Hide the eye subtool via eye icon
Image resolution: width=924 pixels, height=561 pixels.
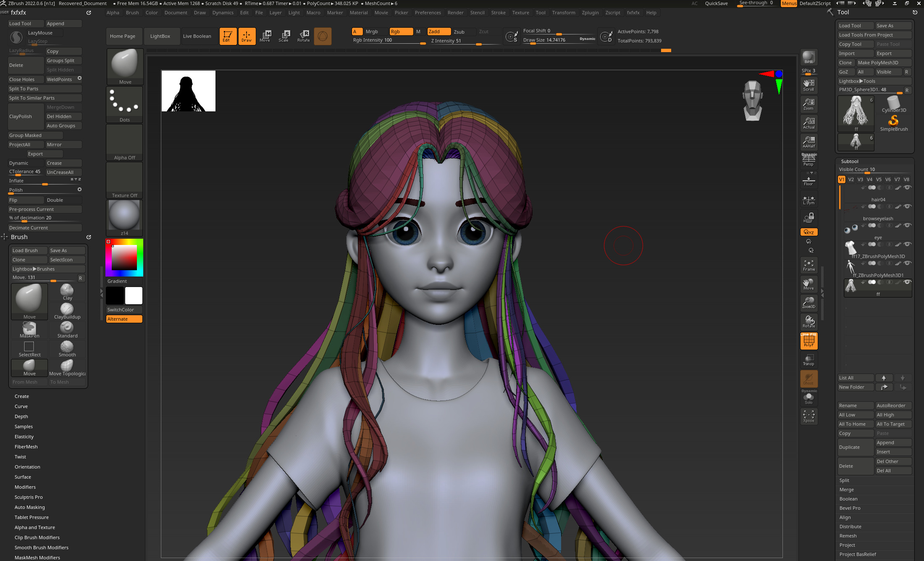pyautogui.click(x=908, y=225)
